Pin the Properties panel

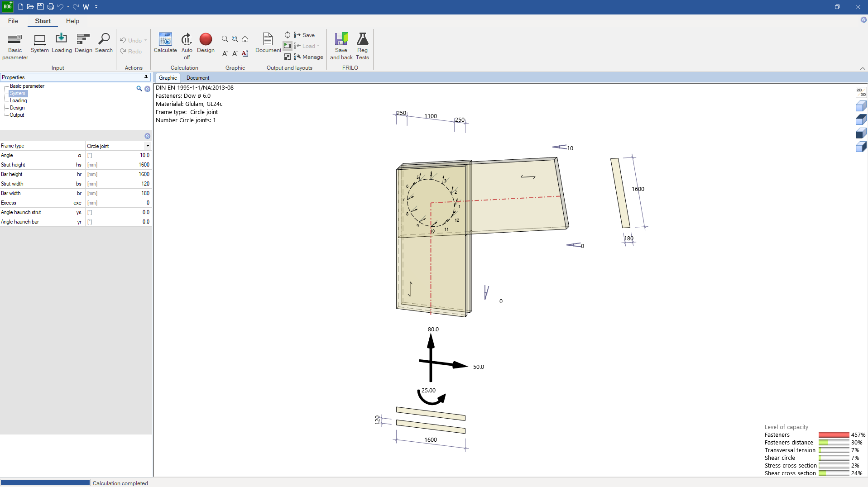click(146, 77)
